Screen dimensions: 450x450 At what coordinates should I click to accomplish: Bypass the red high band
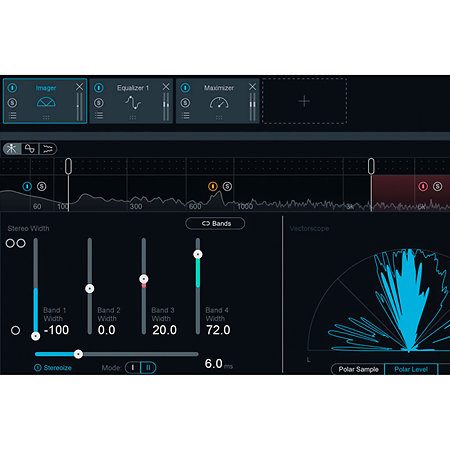click(423, 186)
